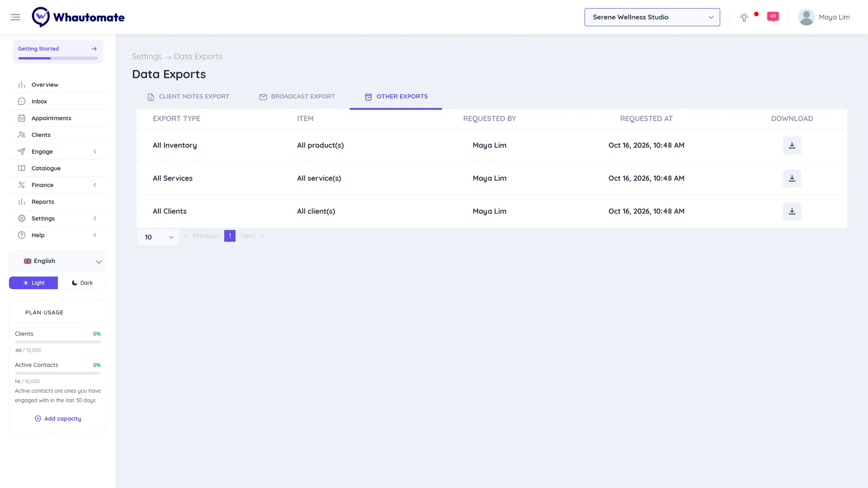Click the Active Contacts usage bar
Screen dimensions: 868x488
[58, 373]
